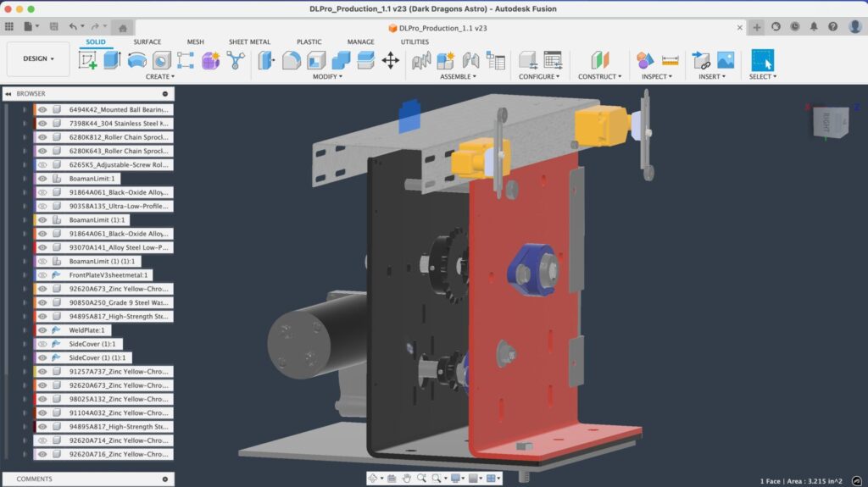Toggle visibility of 90850A250_Grade 9 Steel Washer
The height and width of the screenshot is (487, 868).
click(42, 302)
